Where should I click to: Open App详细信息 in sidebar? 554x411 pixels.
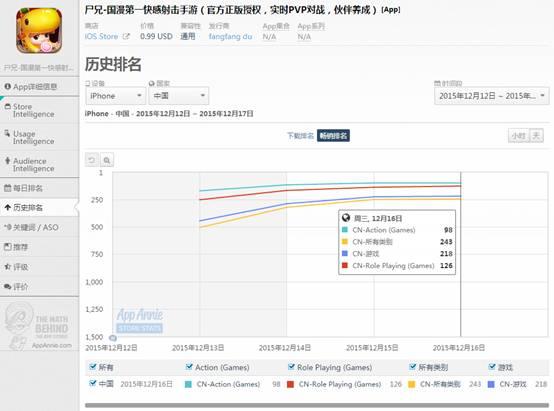click(x=39, y=87)
